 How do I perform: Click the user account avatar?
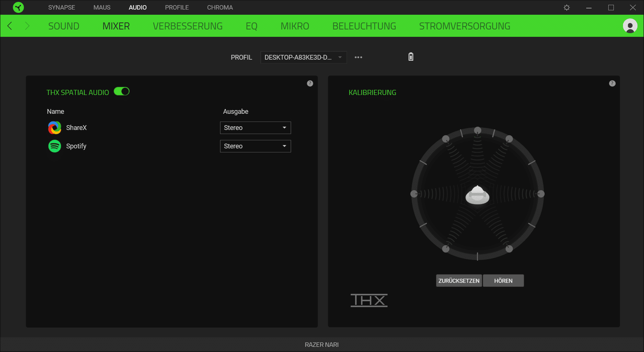[x=630, y=26]
